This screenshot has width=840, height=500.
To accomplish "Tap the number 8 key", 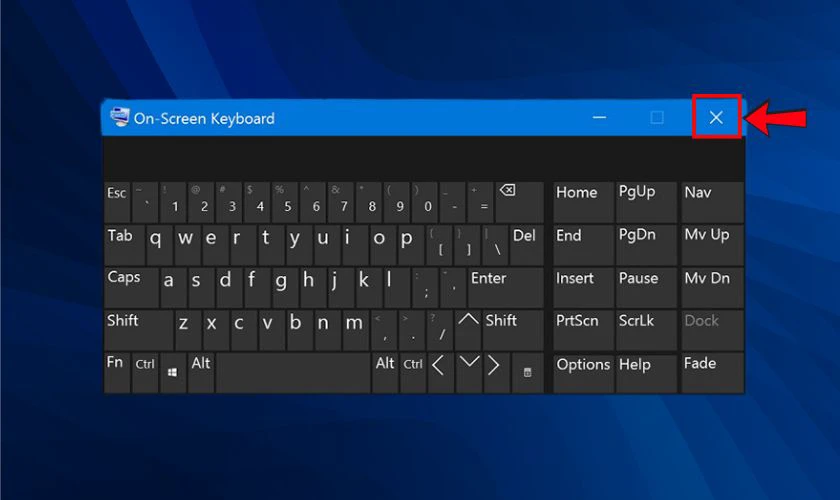I will pos(369,202).
